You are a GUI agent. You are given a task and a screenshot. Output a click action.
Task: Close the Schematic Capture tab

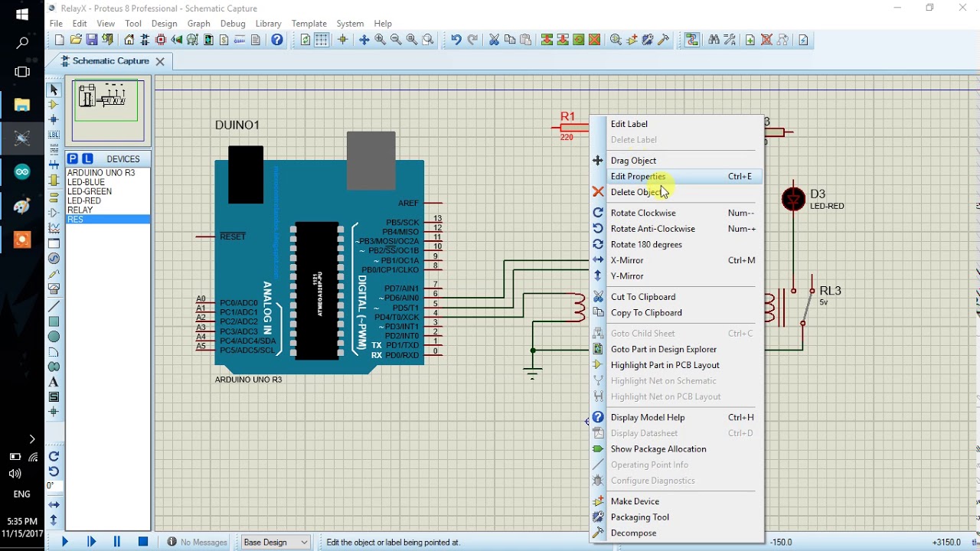pos(160,61)
